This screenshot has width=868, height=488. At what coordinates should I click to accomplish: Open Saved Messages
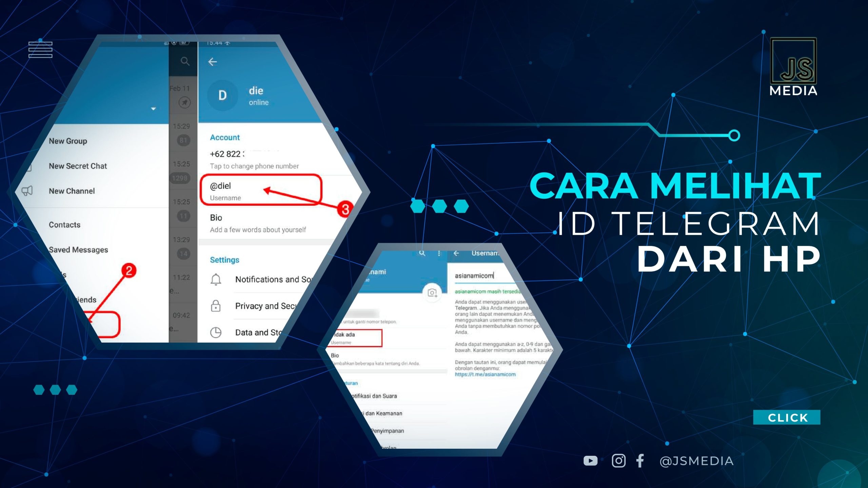point(78,250)
